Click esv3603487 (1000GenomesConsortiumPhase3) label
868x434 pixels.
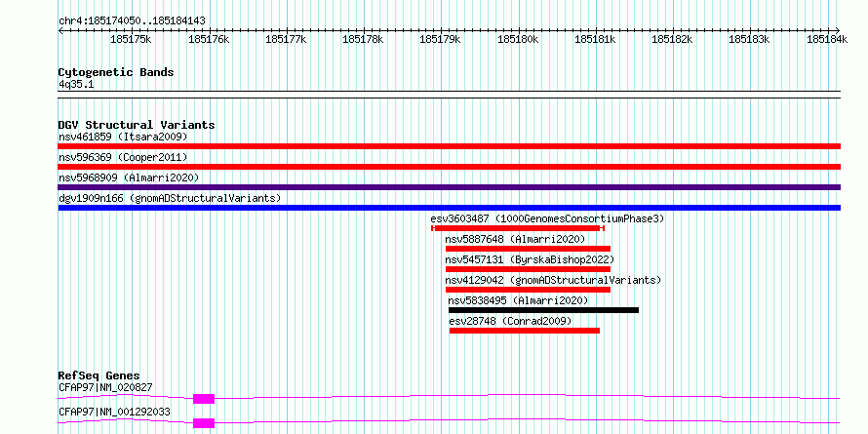547,218
